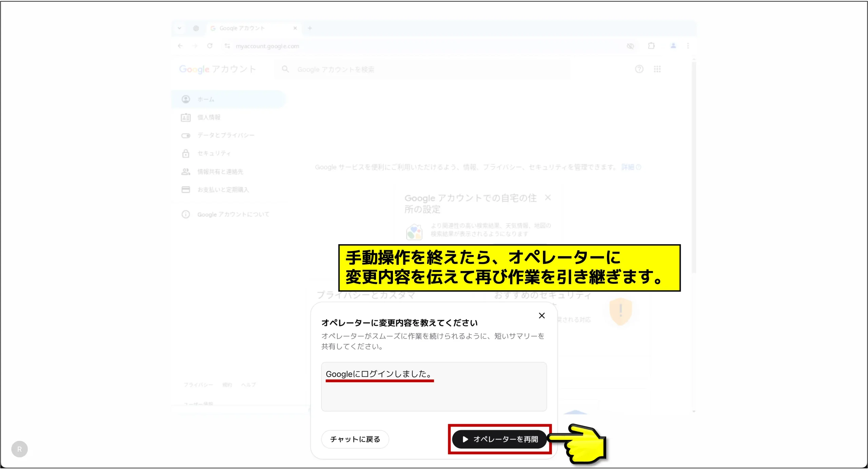868x471 pixels.
Task: Open the Google apps grid icon
Action: [x=657, y=69]
